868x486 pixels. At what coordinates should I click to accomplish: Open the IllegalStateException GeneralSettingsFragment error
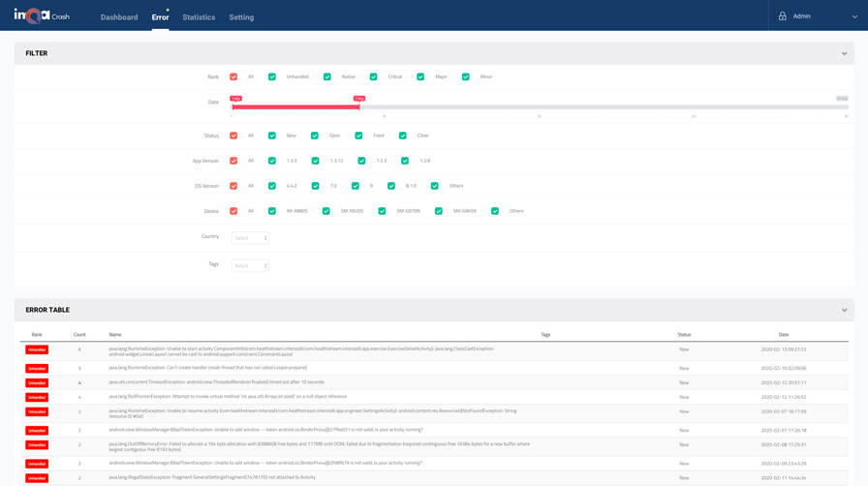(x=434, y=477)
